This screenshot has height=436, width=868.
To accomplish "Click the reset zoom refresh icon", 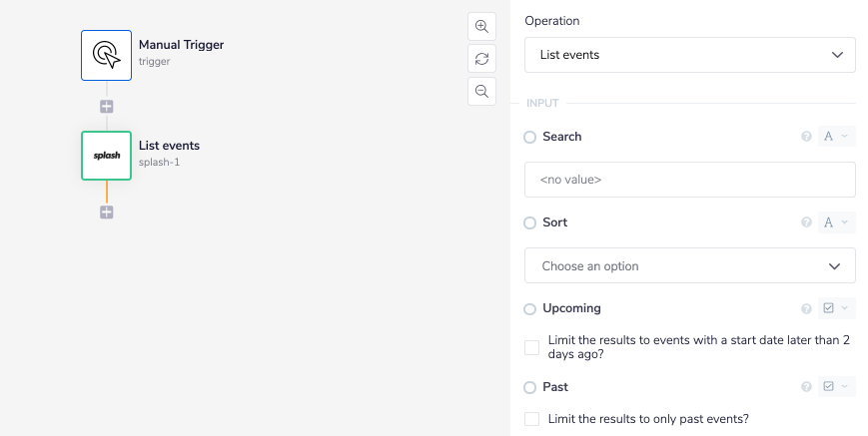I will pos(481,59).
